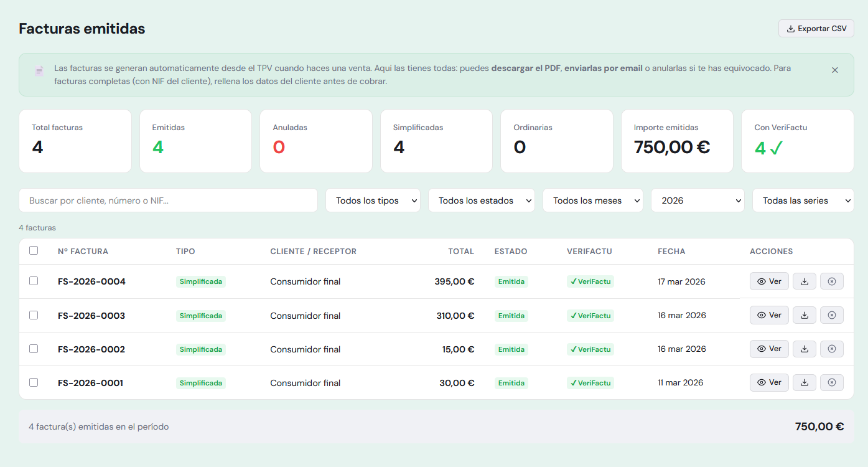Click the Exportar CSV button

(816, 29)
